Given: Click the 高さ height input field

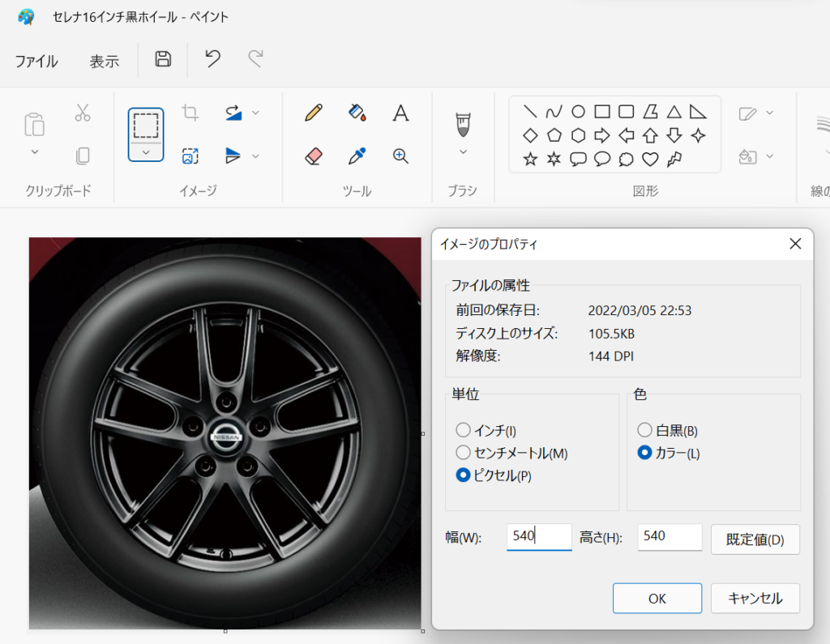Looking at the screenshot, I should tap(670, 536).
